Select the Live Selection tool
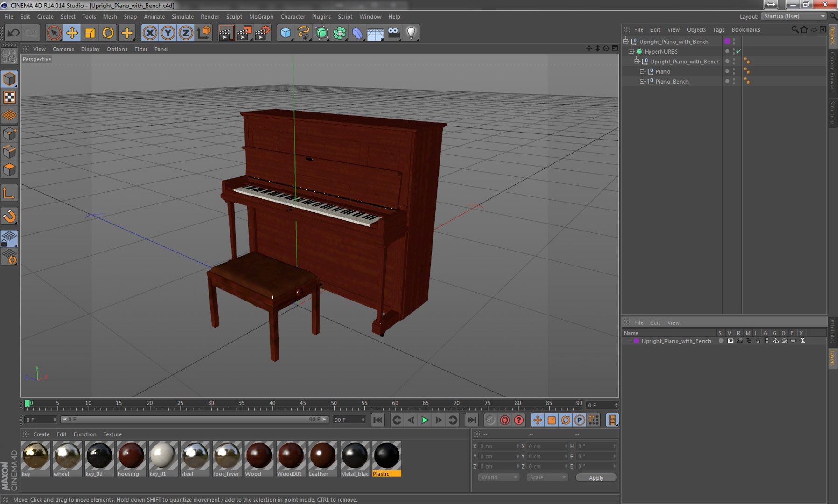 click(54, 33)
